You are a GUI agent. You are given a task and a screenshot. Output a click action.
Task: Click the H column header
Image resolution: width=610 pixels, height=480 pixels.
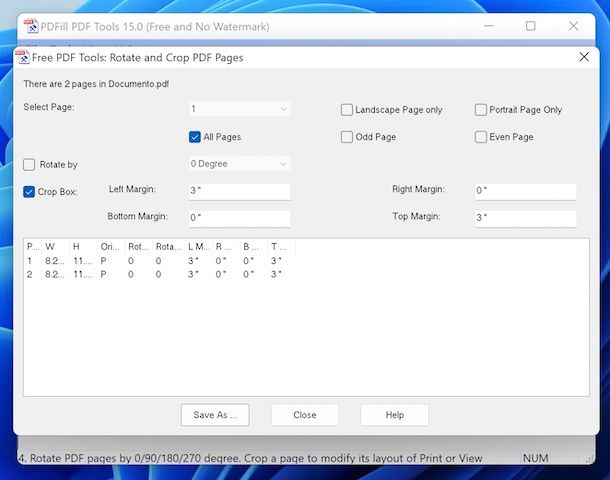coord(84,247)
